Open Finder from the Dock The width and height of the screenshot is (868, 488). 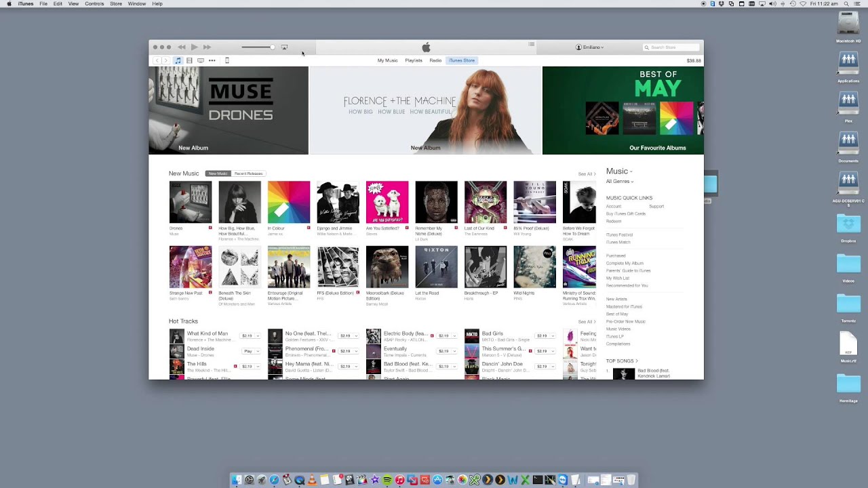[236, 480]
